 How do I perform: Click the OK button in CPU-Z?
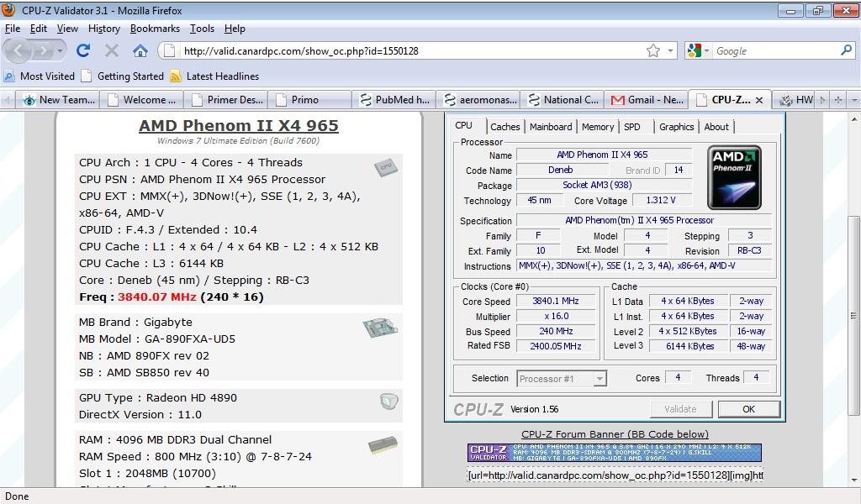(749, 409)
